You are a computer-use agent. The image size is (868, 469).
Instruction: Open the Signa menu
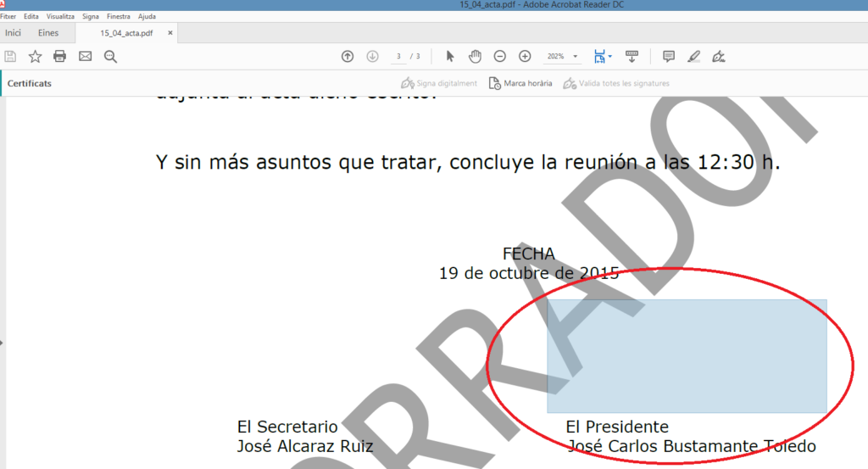(x=91, y=16)
